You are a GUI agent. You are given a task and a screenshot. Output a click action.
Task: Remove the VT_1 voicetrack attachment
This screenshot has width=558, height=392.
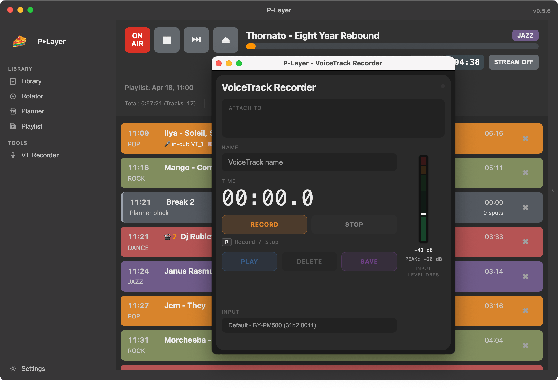tap(209, 144)
